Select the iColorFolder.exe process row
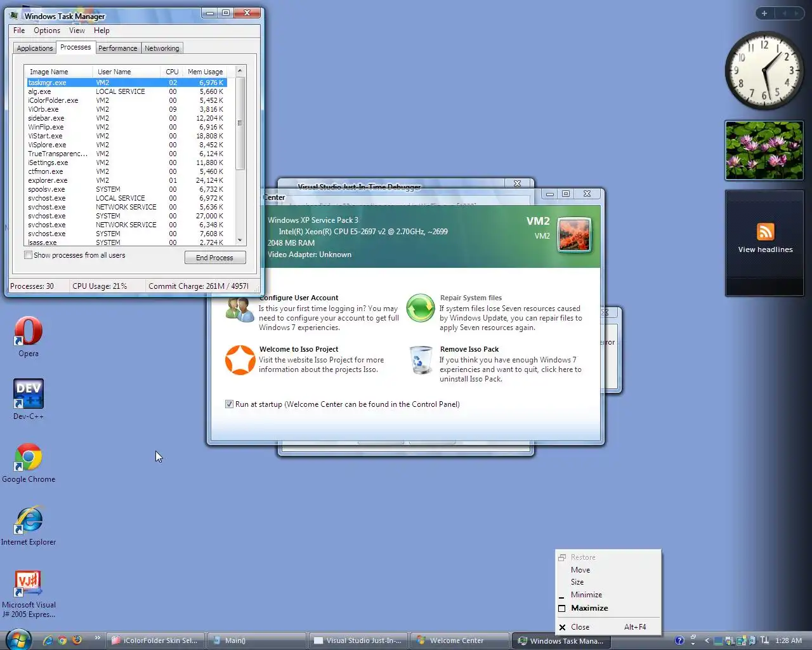Screen dimensions: 812x650 [126, 100]
